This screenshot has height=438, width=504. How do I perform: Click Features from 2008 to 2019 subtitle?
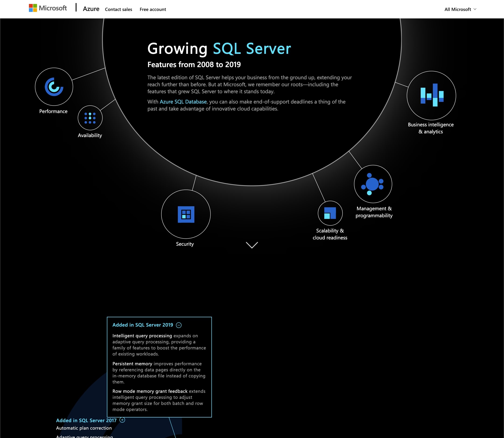coord(194,65)
